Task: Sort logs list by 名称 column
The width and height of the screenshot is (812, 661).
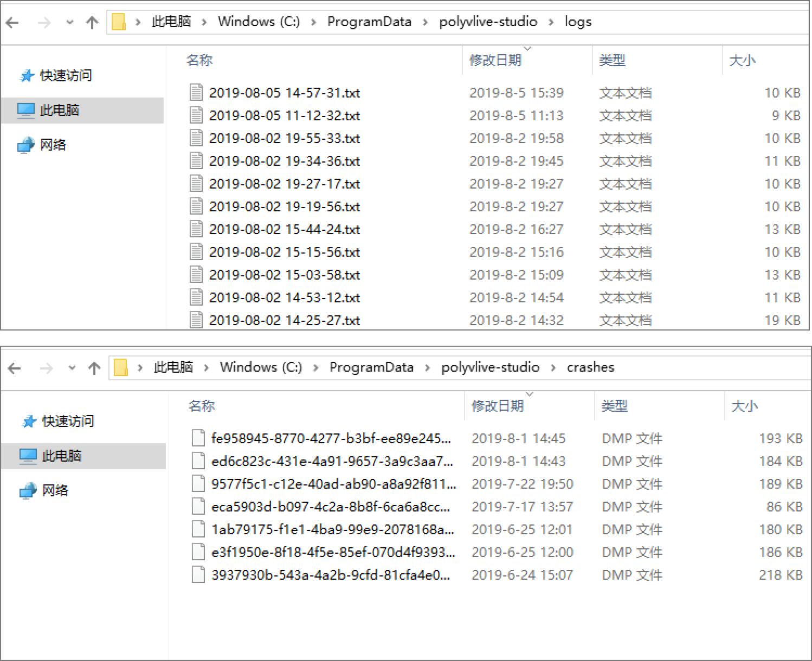Action: tap(199, 60)
